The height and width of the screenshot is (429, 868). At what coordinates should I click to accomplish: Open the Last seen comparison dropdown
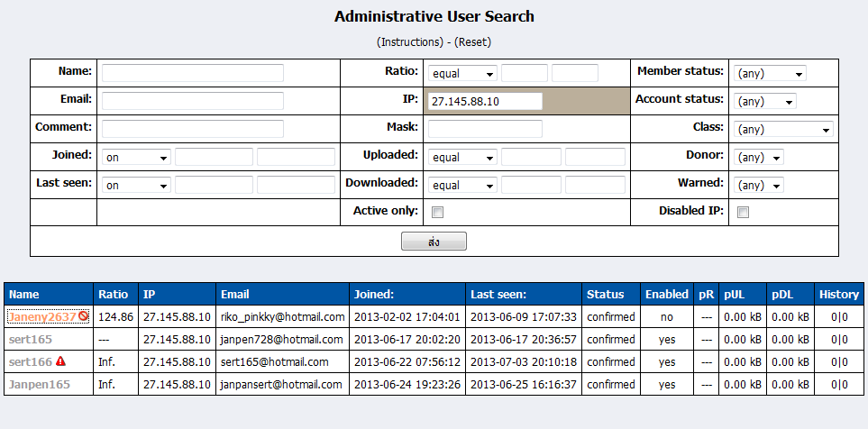point(136,186)
